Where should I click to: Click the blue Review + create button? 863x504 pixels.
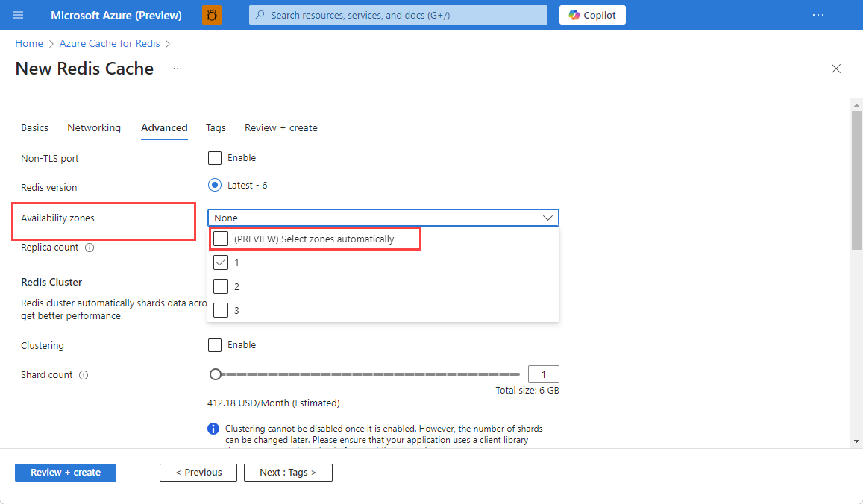[x=66, y=473]
